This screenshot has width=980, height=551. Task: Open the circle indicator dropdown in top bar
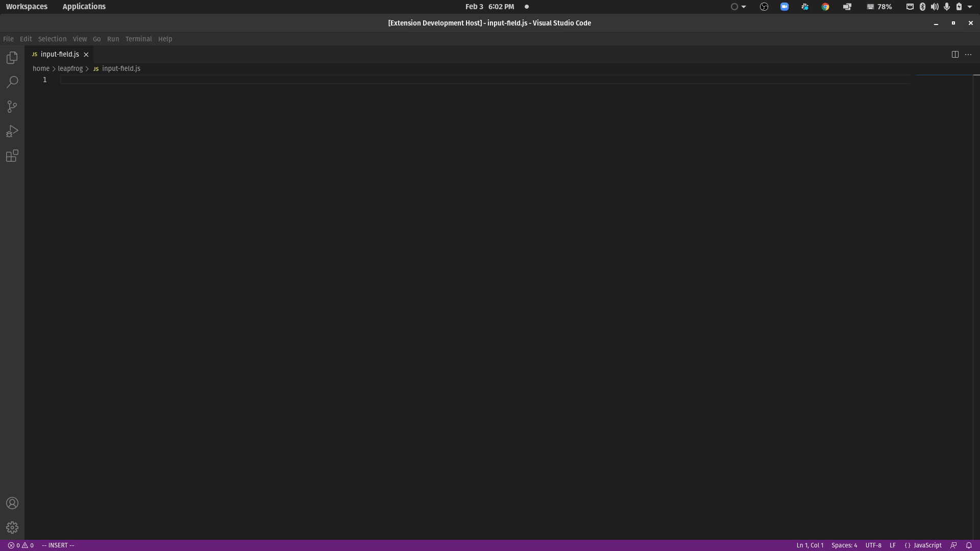click(739, 7)
